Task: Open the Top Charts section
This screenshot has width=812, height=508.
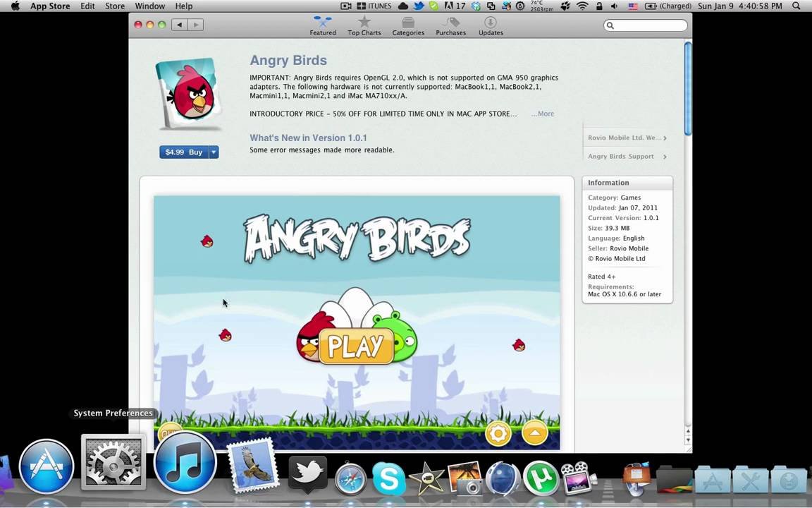Action: pyautogui.click(x=364, y=26)
